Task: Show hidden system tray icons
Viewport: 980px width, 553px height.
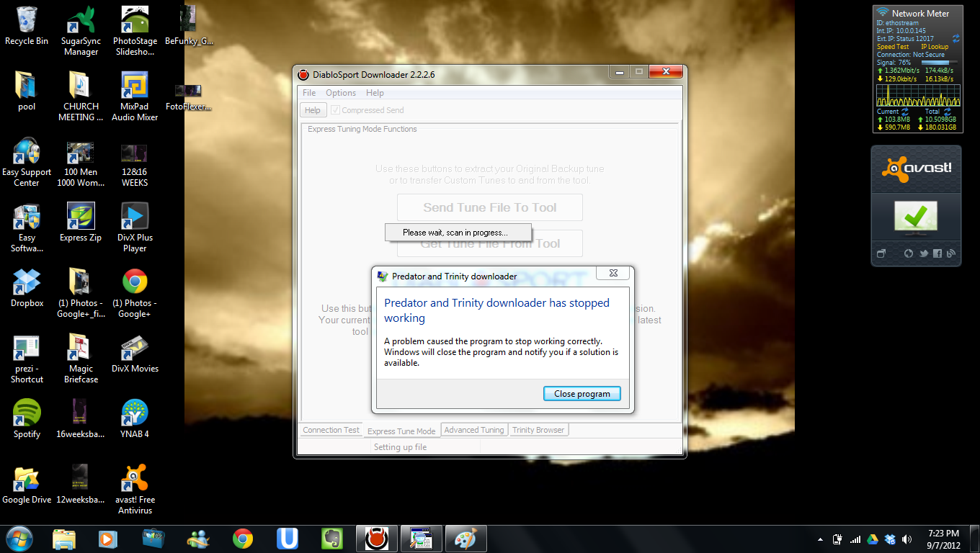Action: [x=821, y=539]
